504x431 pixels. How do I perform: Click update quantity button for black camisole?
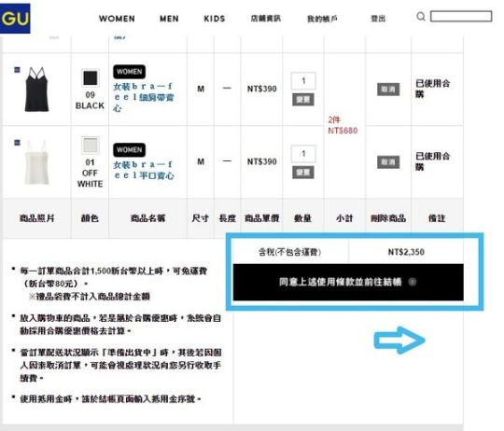(303, 100)
